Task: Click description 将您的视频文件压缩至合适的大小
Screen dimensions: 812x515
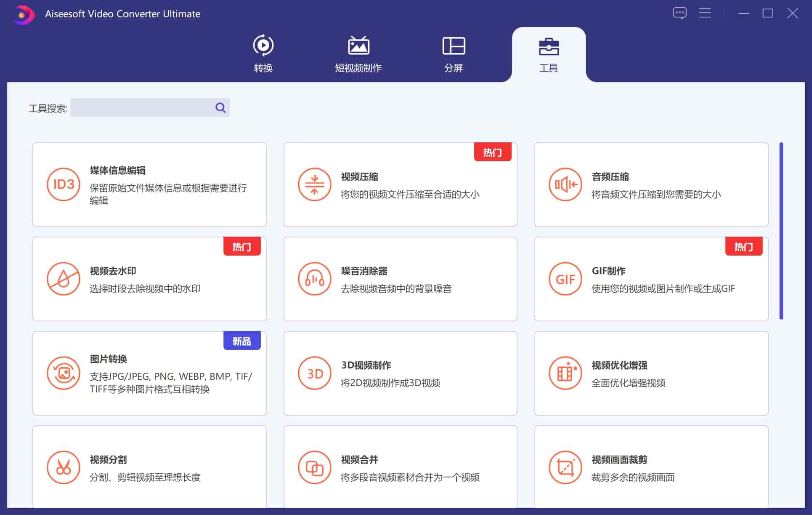Action: (x=410, y=194)
